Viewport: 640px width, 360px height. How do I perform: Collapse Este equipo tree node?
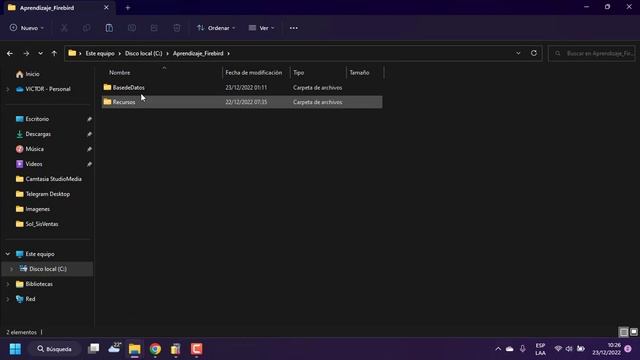(8, 254)
